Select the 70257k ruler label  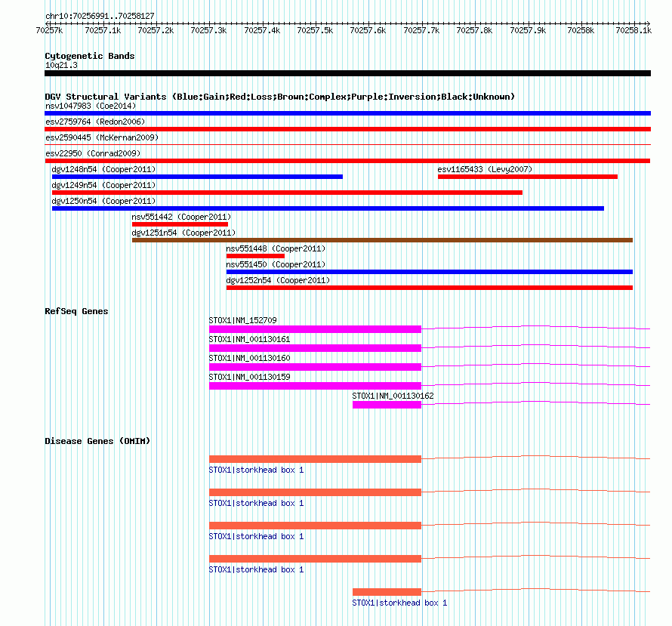click(x=49, y=30)
